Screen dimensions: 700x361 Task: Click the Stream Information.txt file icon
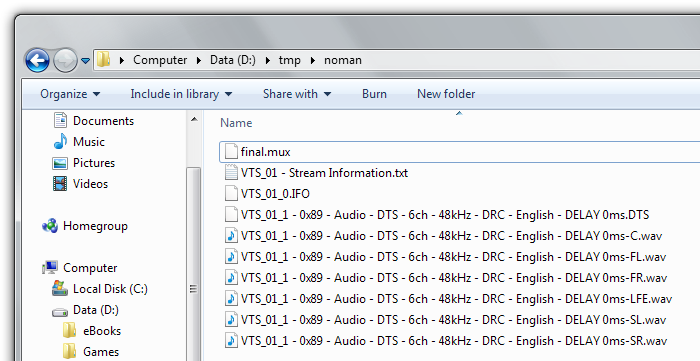click(x=231, y=173)
